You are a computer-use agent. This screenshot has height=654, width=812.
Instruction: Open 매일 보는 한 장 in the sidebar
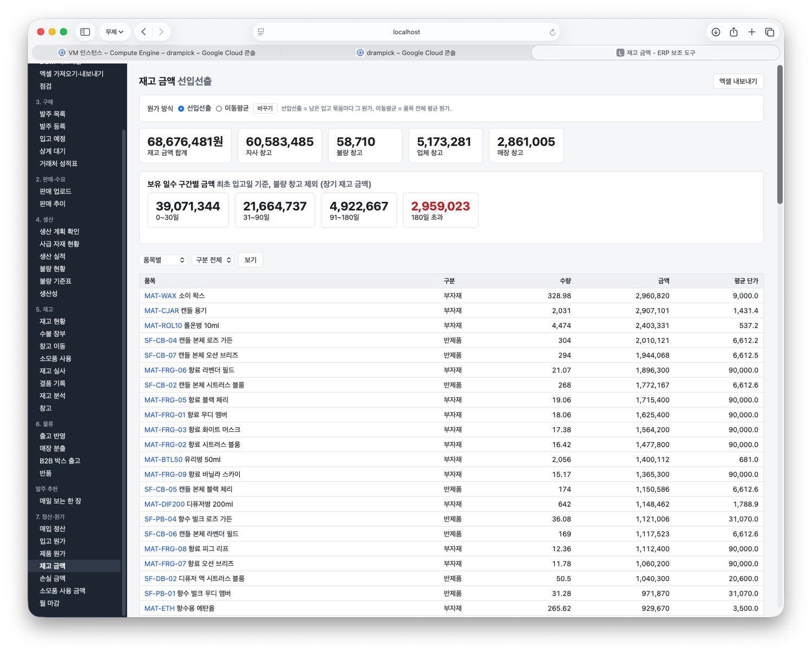(x=60, y=501)
